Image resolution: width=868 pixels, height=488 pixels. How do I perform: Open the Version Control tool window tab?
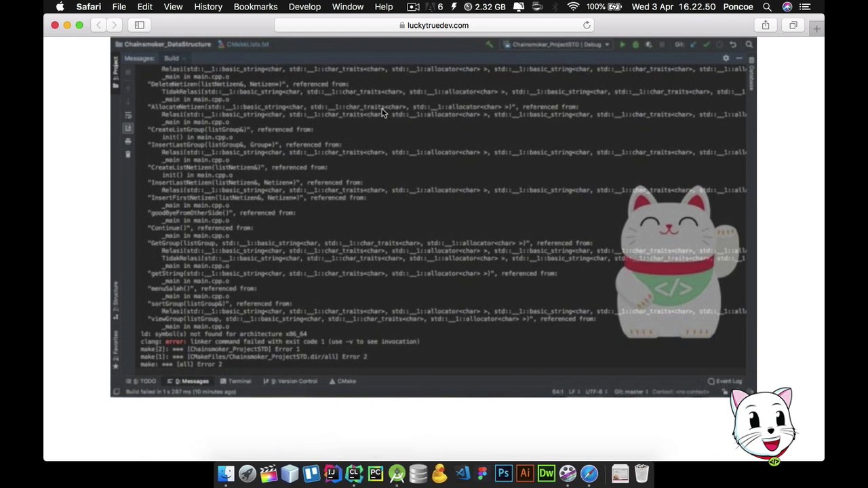click(x=290, y=381)
